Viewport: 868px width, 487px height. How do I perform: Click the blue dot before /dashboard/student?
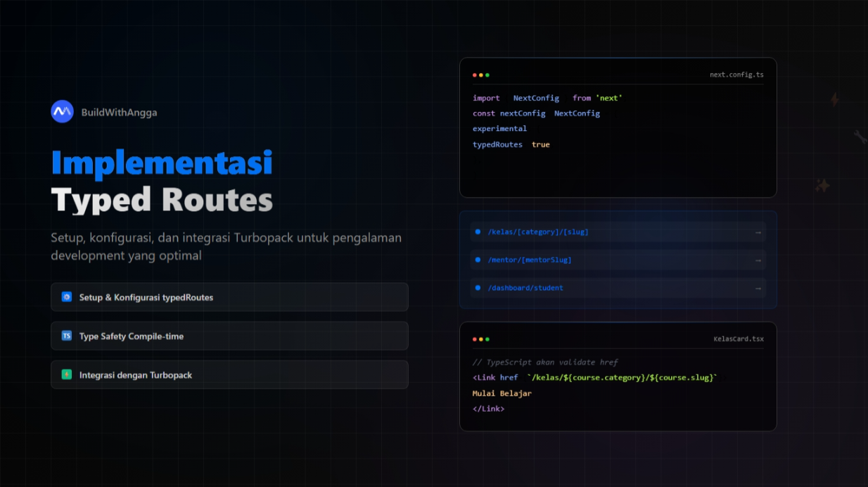pyautogui.click(x=478, y=288)
